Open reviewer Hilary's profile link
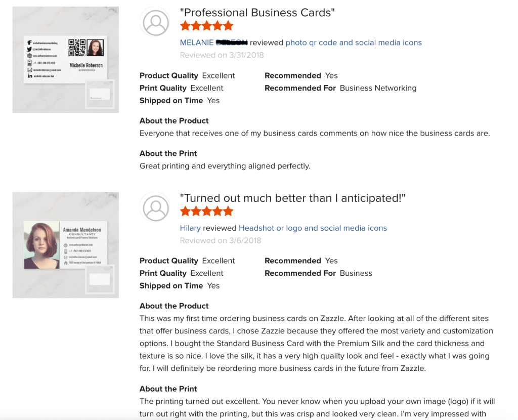 coord(190,228)
